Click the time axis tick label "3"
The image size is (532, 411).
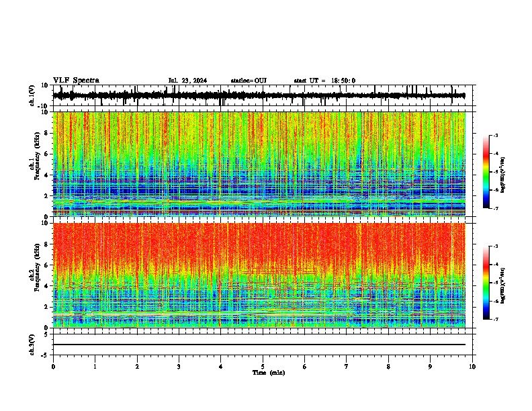tap(179, 367)
